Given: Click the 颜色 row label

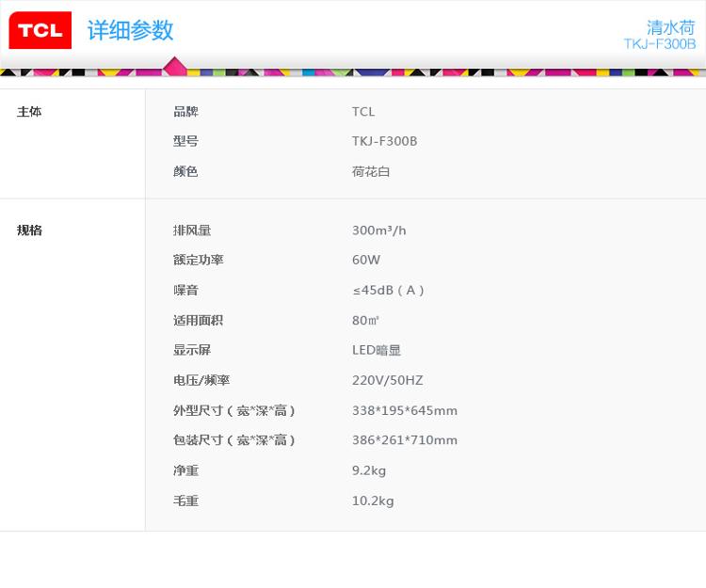Looking at the screenshot, I should point(185,171).
